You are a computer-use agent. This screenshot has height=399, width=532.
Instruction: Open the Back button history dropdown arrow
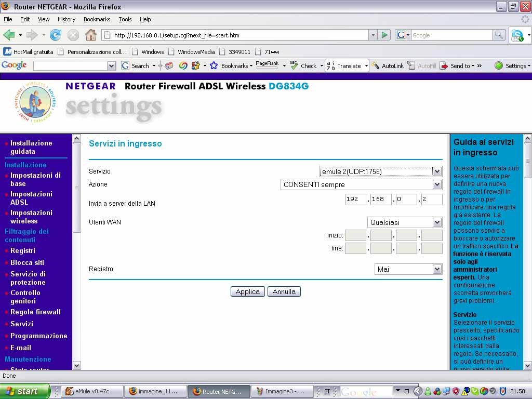tap(20, 35)
